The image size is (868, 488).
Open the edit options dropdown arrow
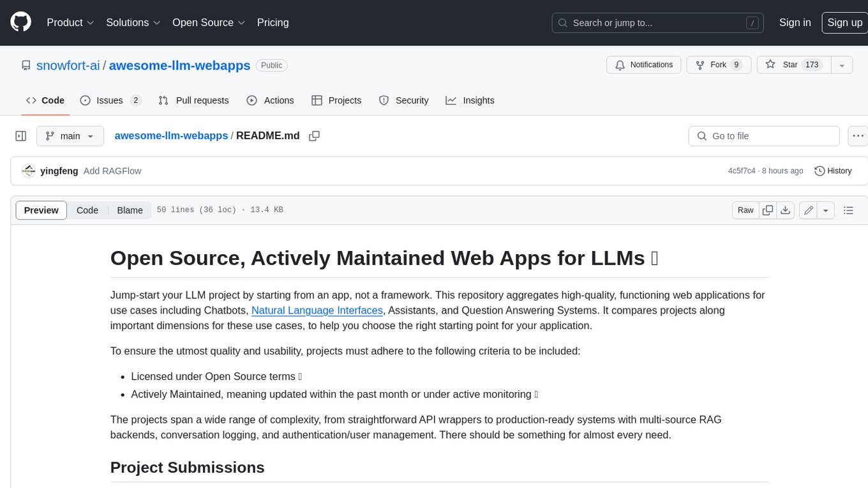tap(826, 210)
